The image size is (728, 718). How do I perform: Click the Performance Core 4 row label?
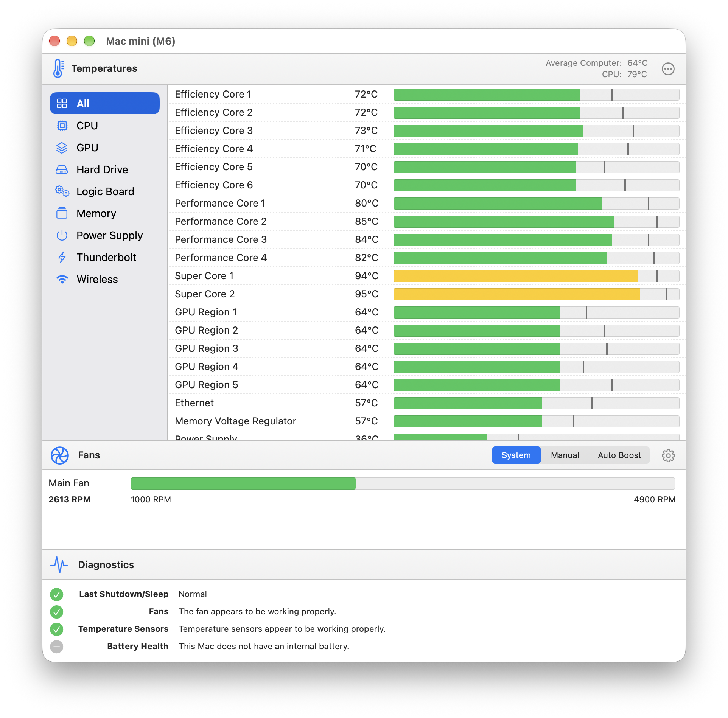pyautogui.click(x=221, y=258)
